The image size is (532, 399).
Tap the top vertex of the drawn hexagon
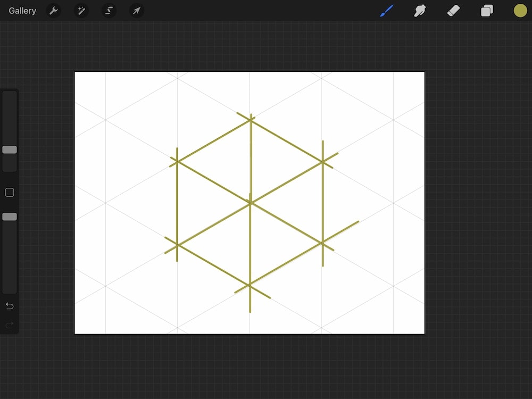[x=251, y=119]
